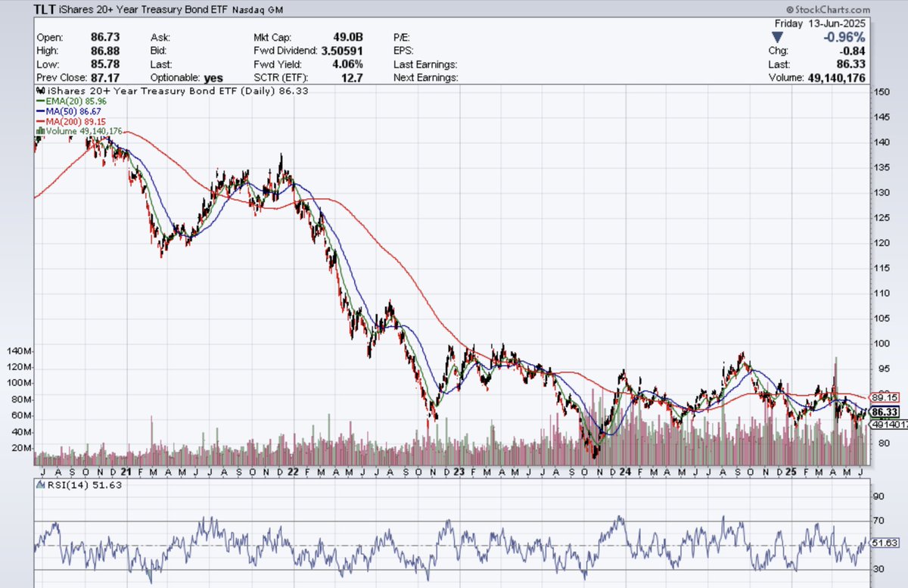Image resolution: width=908 pixels, height=588 pixels.
Task: Click the Next Earnings label
Action: pos(426,78)
